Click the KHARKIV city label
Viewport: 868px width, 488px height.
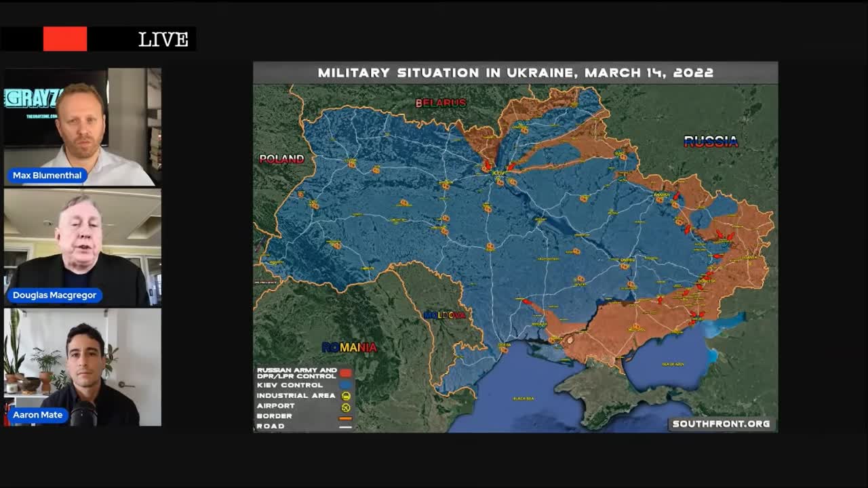pyautogui.click(x=661, y=195)
